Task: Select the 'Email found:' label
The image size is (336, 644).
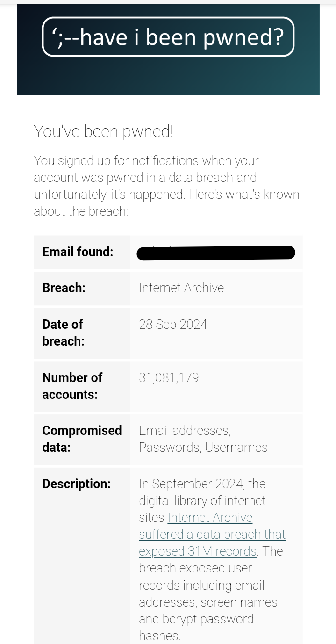Action: 78,252
